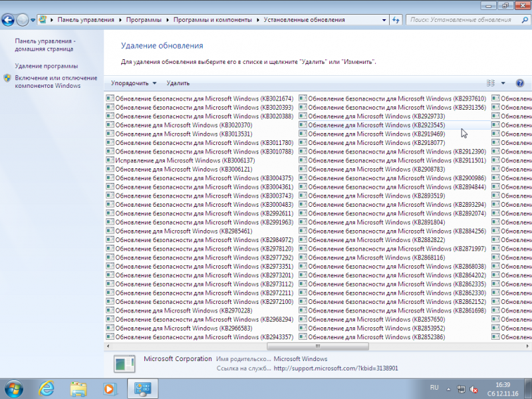Select the update KB3020393 icon

(x=110, y=107)
